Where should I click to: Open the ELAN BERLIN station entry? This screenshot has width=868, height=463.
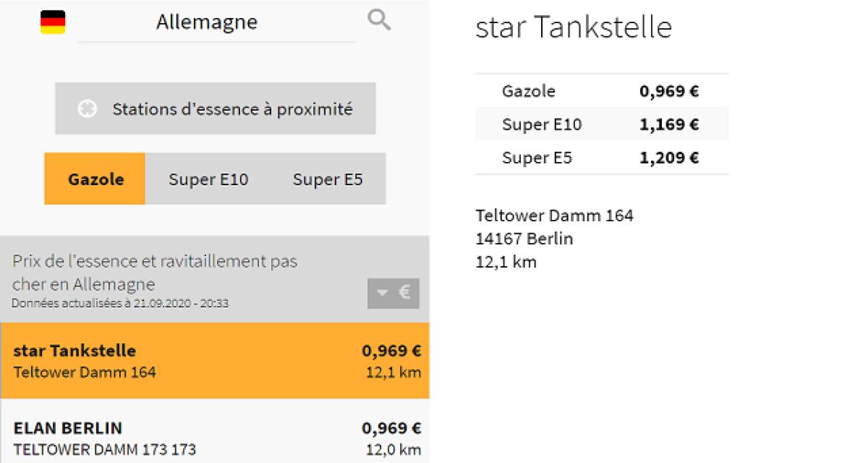point(215,438)
